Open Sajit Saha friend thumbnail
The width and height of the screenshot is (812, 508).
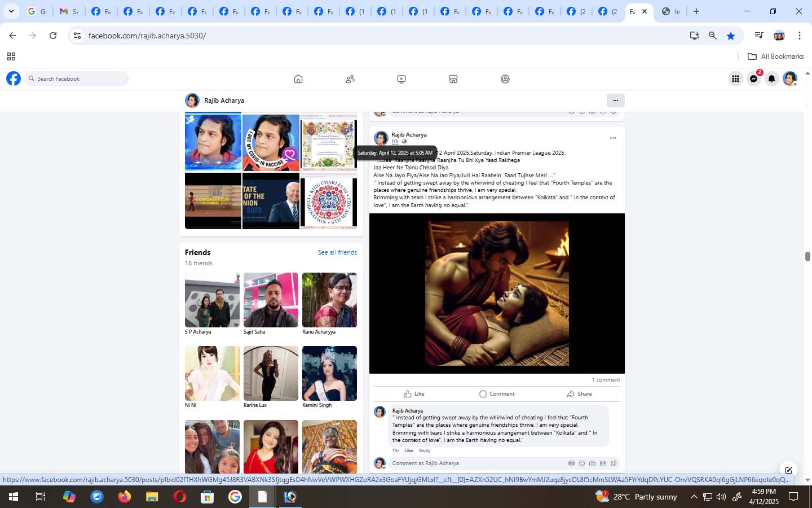(x=271, y=300)
